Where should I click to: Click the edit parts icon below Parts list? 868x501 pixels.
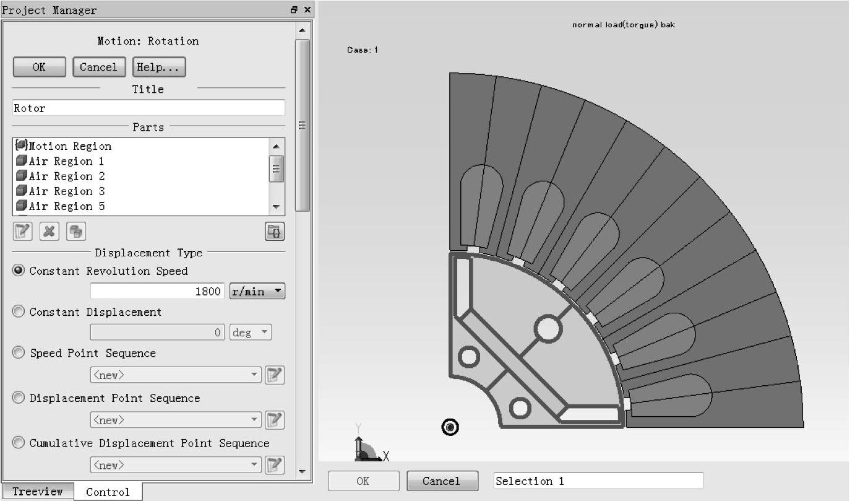pos(22,232)
